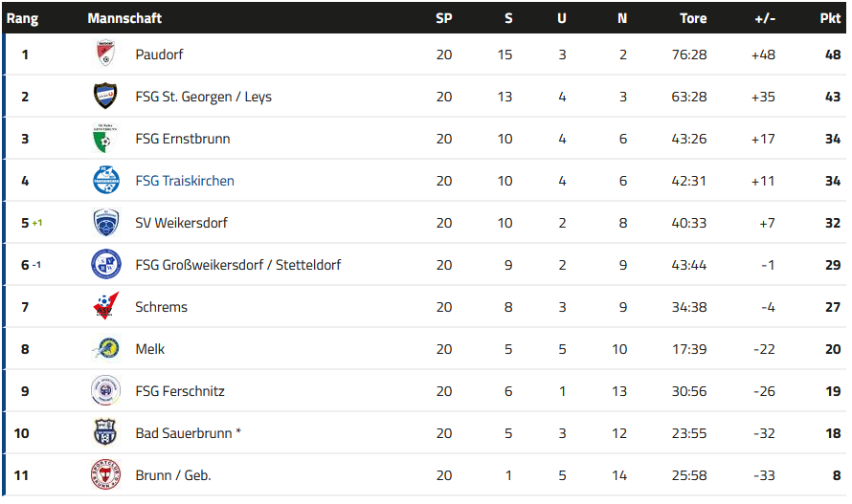The image size is (852, 504).
Task: Open the FSG Traiskirchen team link
Action: click(185, 181)
